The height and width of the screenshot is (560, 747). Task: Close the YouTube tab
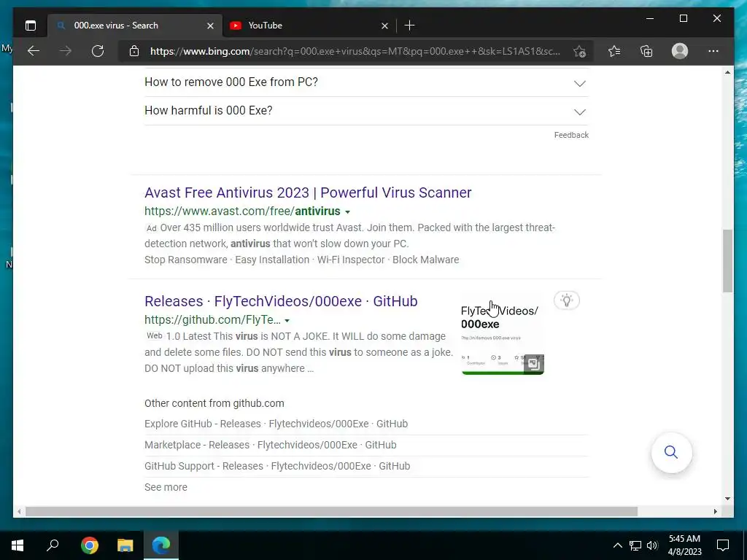[384, 26]
